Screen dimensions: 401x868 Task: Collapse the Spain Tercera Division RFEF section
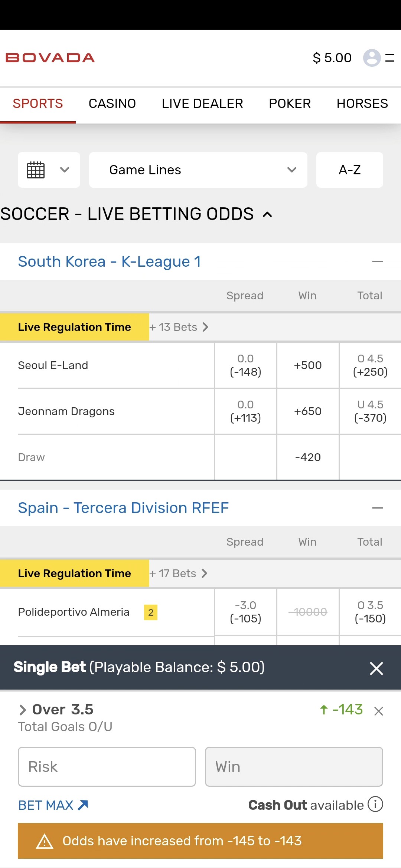click(377, 508)
